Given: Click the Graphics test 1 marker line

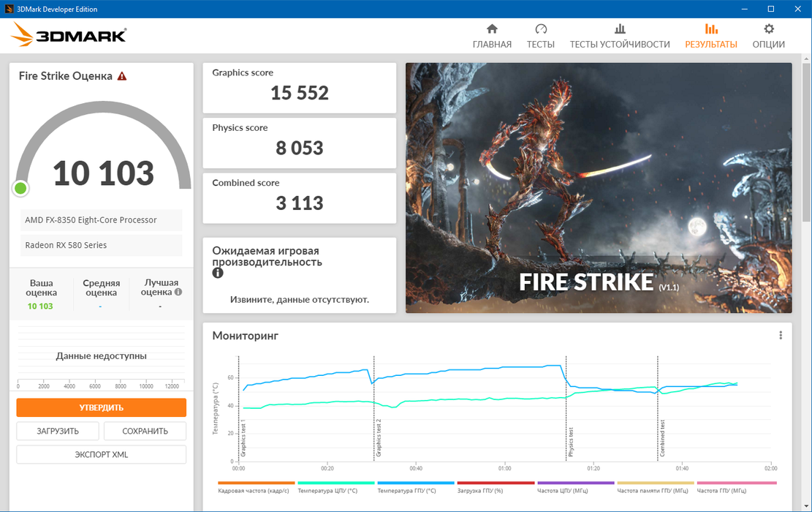Looking at the screenshot, I should coord(239,408).
